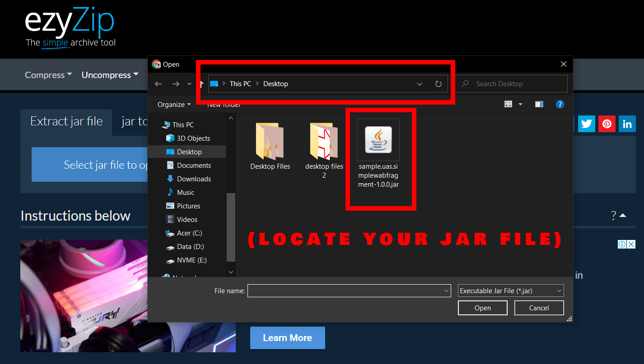Click the Learn More button

[287, 337]
